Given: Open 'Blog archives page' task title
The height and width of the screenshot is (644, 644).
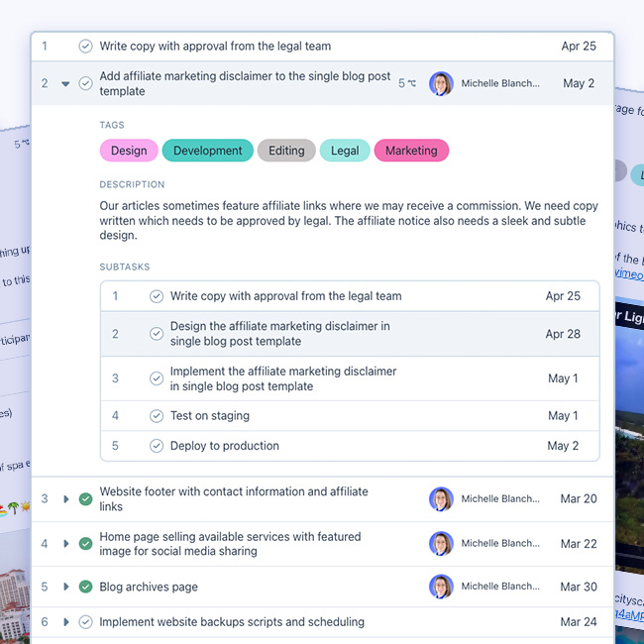Looking at the screenshot, I should [149, 587].
